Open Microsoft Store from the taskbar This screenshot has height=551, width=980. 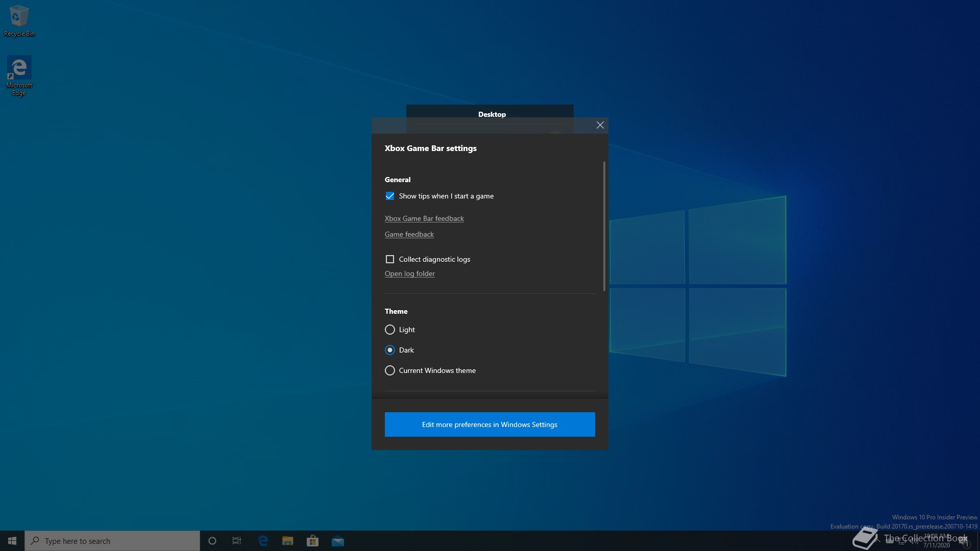[312, 541]
